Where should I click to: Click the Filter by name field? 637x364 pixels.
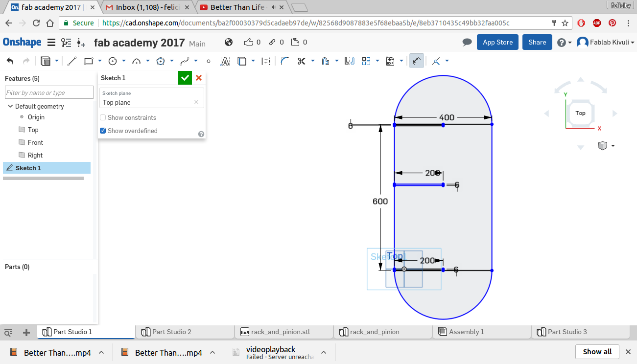pyautogui.click(x=49, y=92)
